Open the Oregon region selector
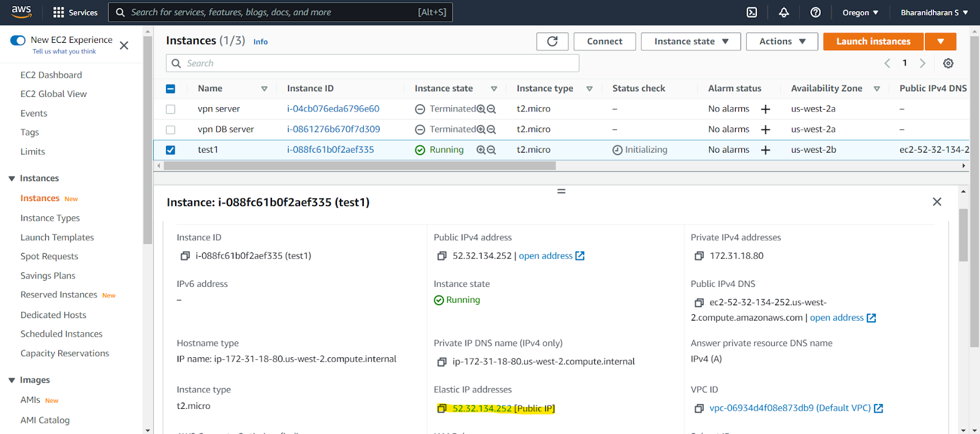The image size is (980, 434). tap(861, 12)
